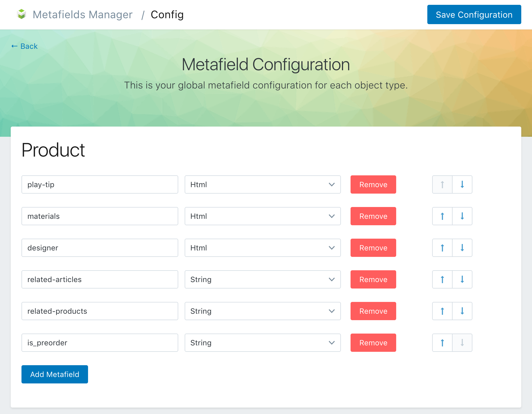Move the play-tip metafield down
Image resolution: width=532 pixels, height=414 pixels.
[x=462, y=184]
